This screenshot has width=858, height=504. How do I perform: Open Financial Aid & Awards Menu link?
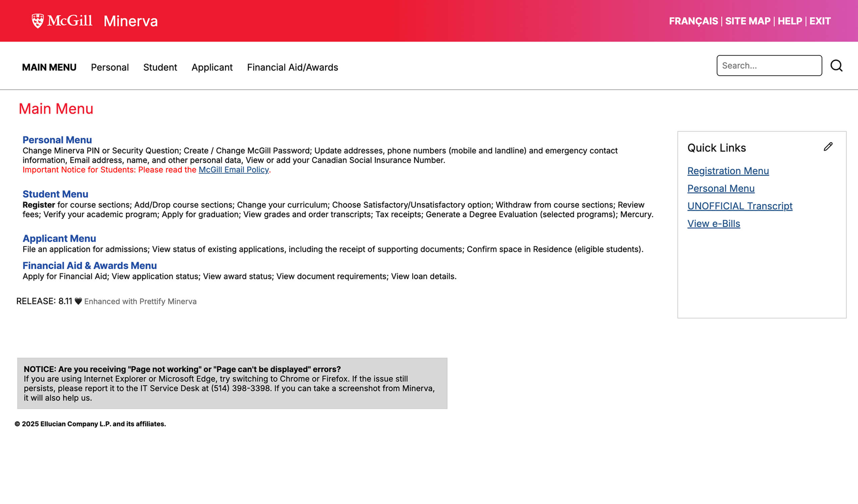click(x=89, y=266)
